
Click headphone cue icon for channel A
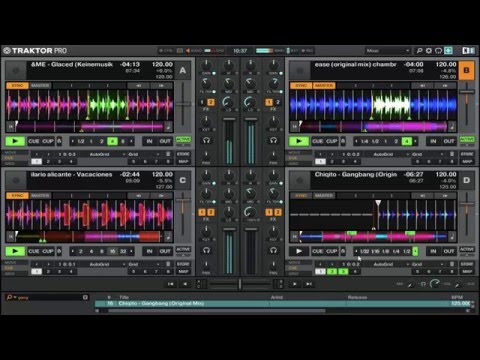pos(206,140)
